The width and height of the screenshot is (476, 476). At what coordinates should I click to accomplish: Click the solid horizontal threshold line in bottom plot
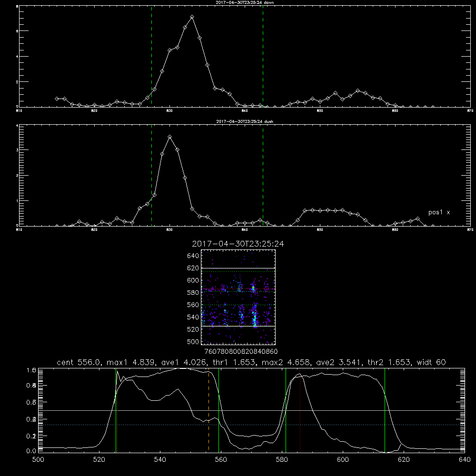(251, 410)
